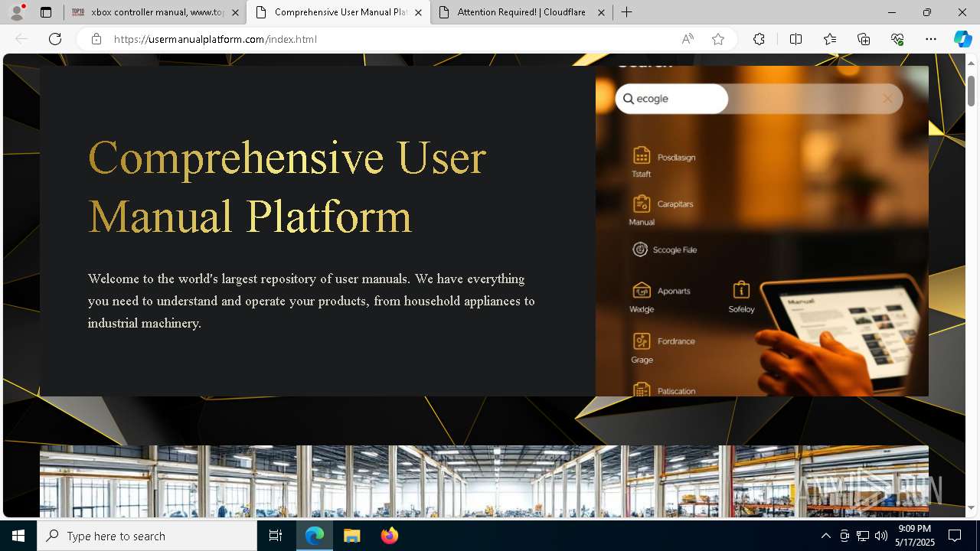
Task: Open Microsoft Edge from taskbar
Action: tap(315, 536)
